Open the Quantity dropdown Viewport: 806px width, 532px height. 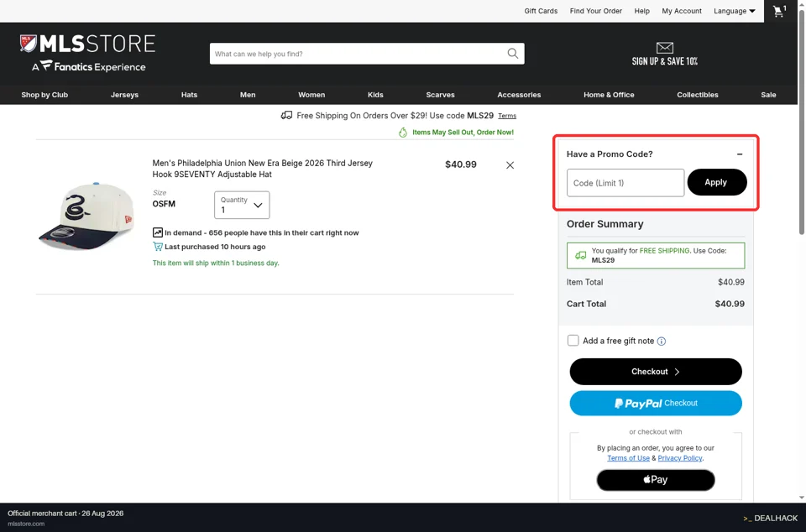tap(242, 205)
